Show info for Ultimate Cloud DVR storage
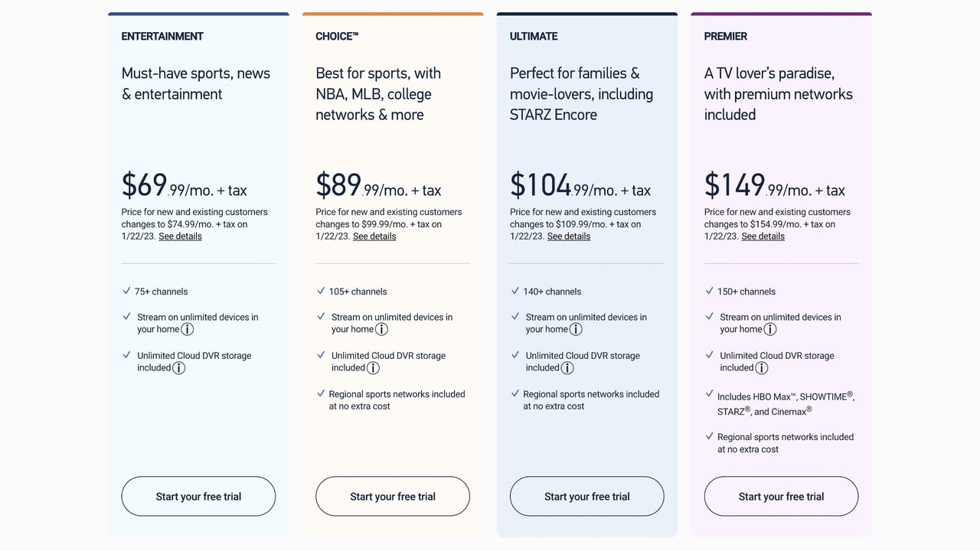This screenshot has width=980, height=551. [567, 368]
